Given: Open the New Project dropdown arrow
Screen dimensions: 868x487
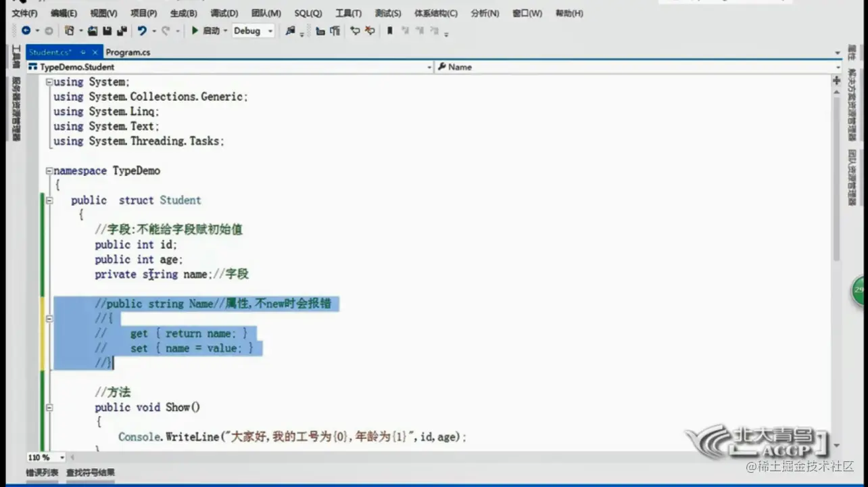Looking at the screenshot, I should tap(80, 30).
